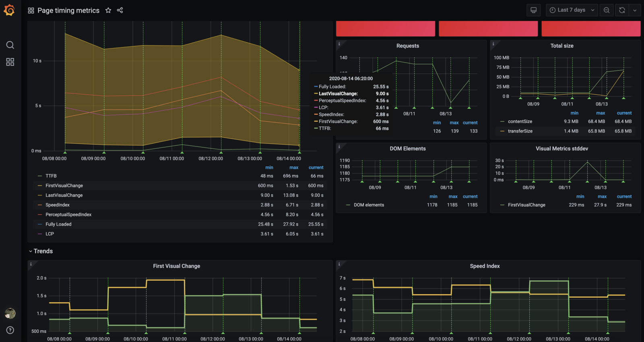Click the 68.4 MB contentSize max value
The height and width of the screenshot is (342, 644).
tap(597, 121)
